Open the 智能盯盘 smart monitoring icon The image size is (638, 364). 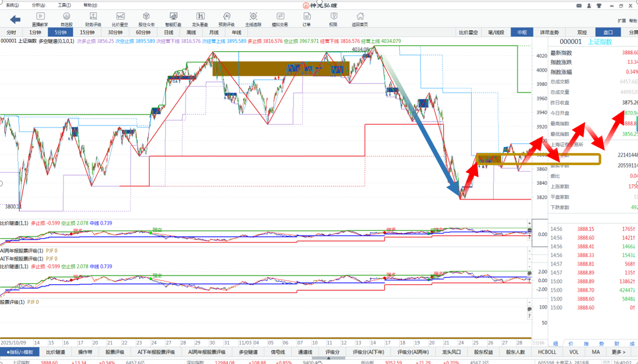pos(173,19)
